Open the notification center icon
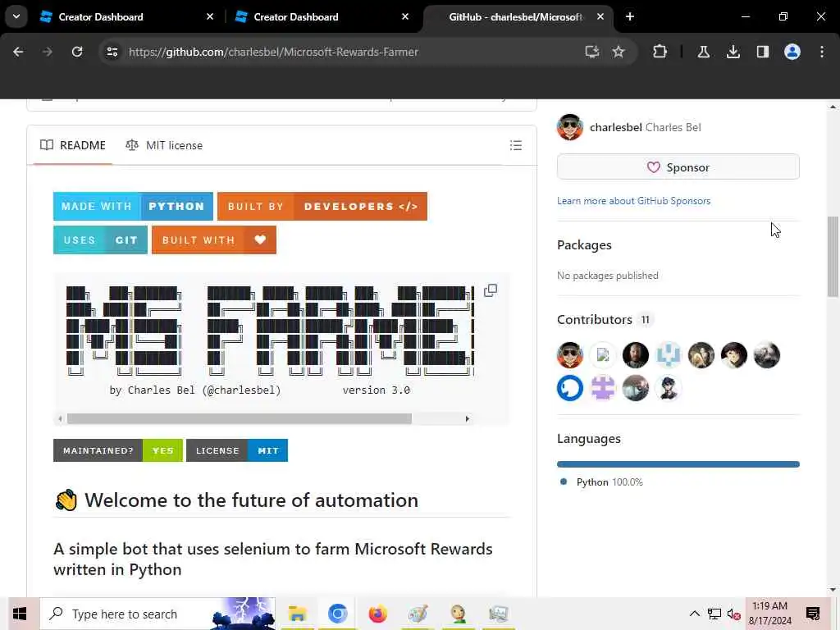This screenshot has height=630, width=840. click(x=813, y=614)
